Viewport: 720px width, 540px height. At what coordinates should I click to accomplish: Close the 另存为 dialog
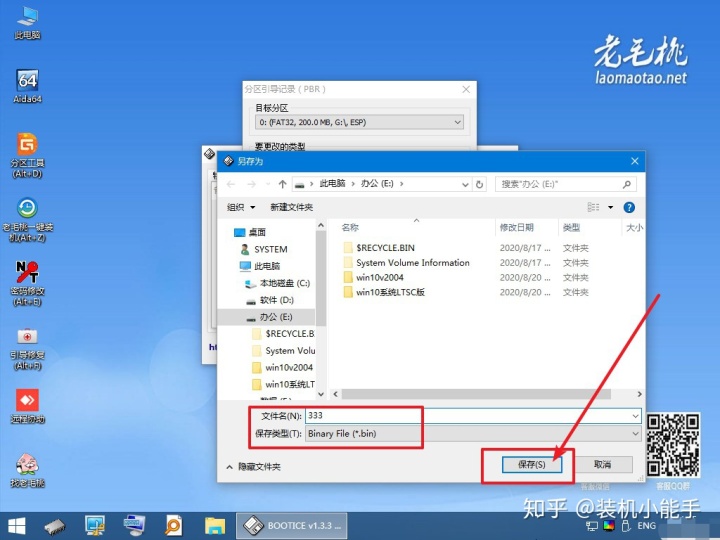635,161
